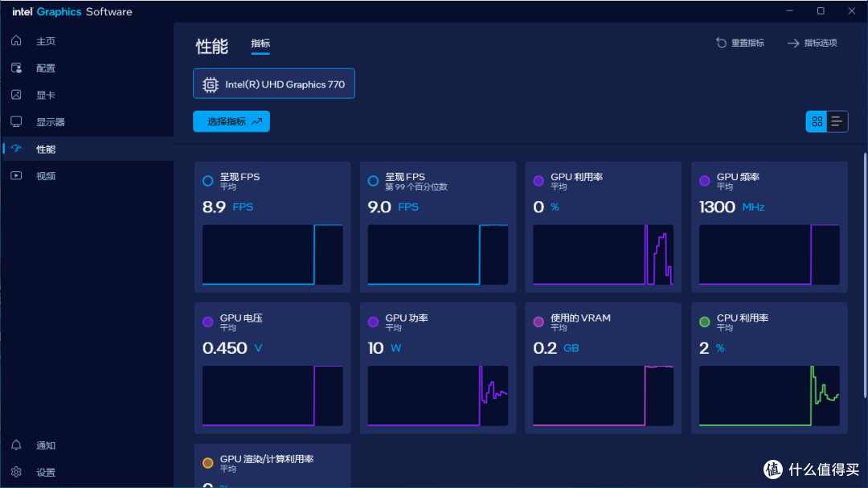Click the CPU 利用率 graph
Image resolution: width=868 pixels, height=488 pixels.
769,396
